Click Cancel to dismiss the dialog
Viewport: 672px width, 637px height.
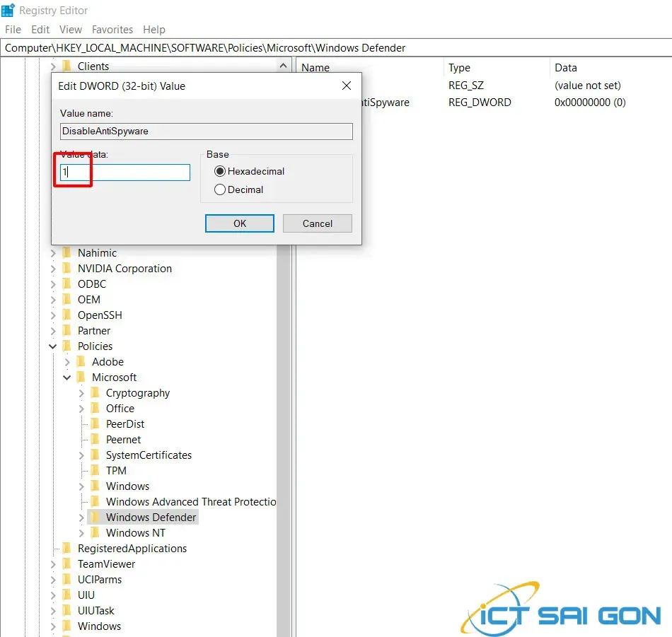point(317,223)
